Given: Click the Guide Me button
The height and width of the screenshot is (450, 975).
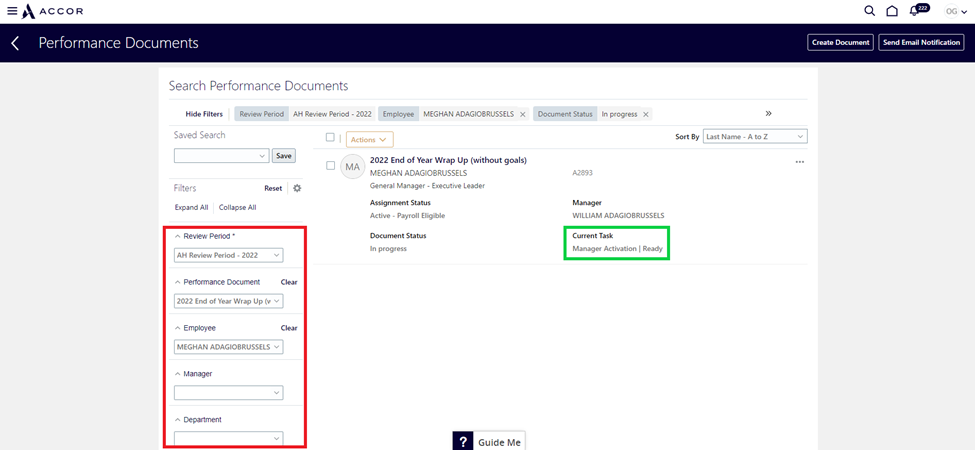Looking at the screenshot, I should point(488,441).
